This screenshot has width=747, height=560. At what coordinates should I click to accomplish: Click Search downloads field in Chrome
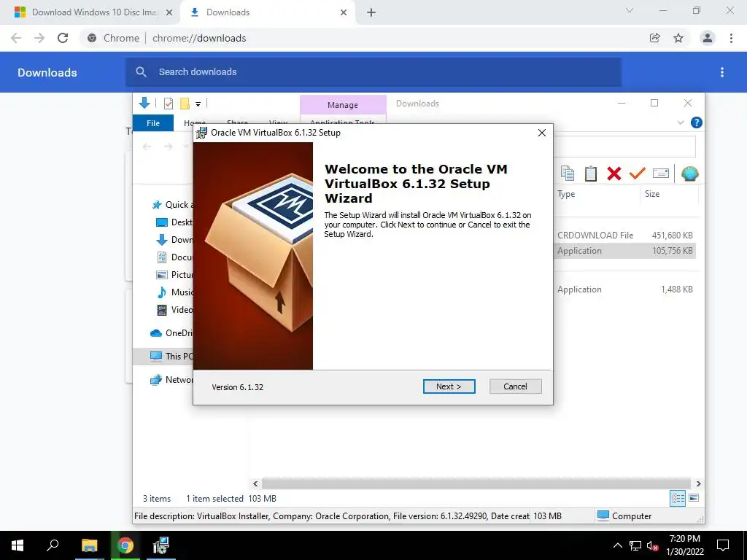pos(373,72)
